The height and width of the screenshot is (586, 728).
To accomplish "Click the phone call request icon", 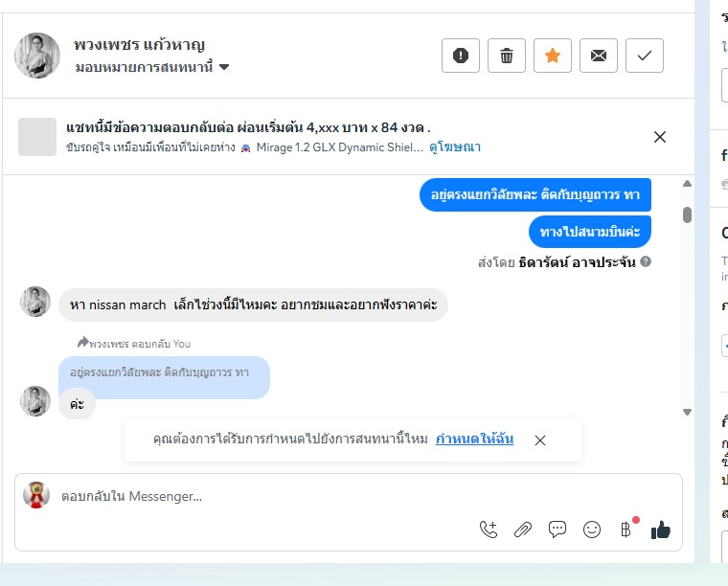I will [x=489, y=530].
